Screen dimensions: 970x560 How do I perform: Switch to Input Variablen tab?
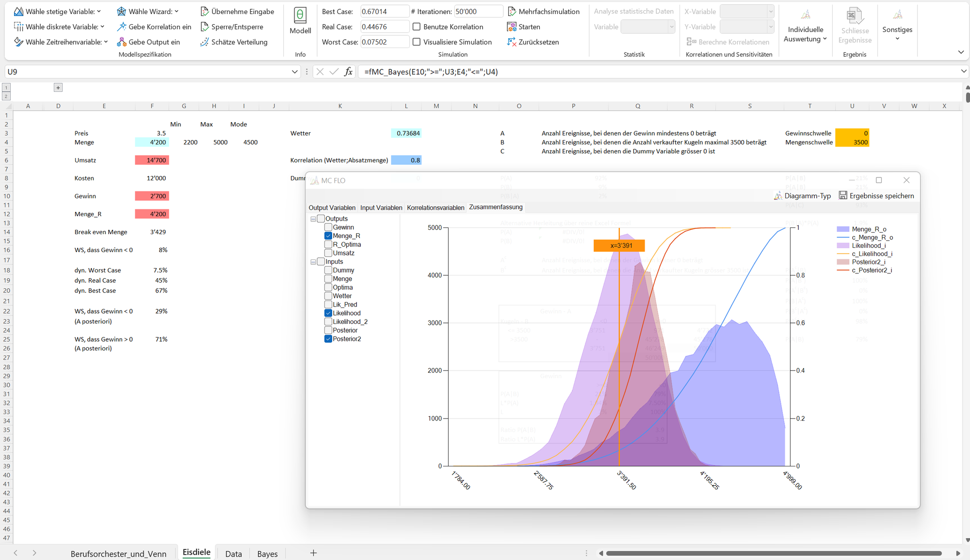pos(381,208)
